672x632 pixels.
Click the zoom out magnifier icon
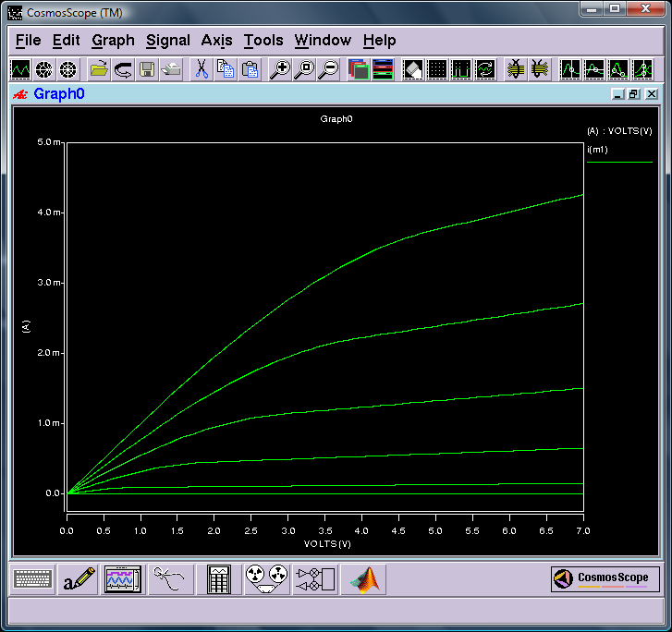click(329, 69)
